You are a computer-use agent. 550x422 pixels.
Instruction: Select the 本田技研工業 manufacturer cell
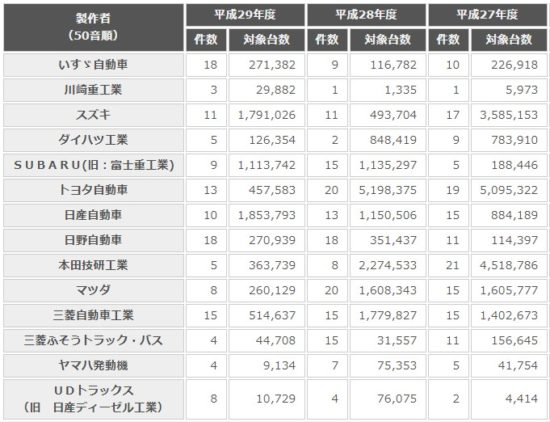(x=93, y=266)
